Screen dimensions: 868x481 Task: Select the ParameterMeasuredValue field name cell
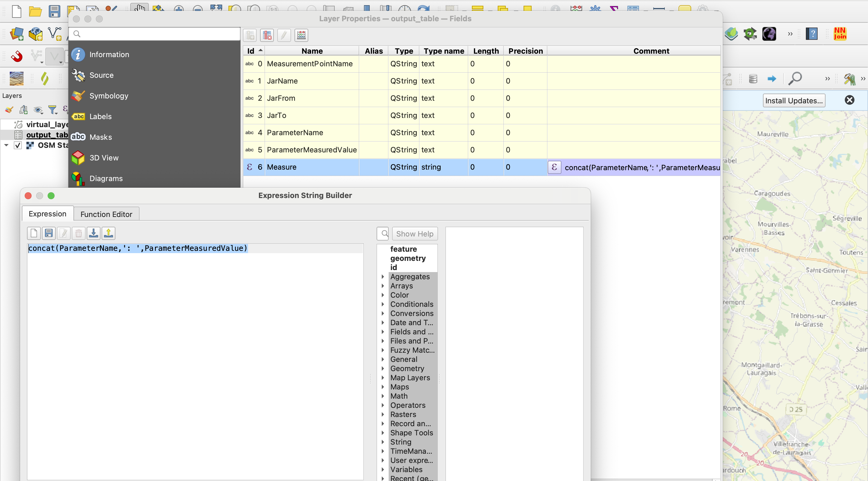tap(312, 150)
